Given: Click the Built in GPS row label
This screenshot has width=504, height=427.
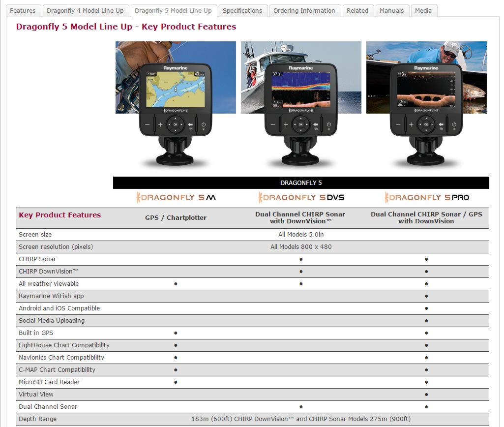Looking at the screenshot, I should point(36,333).
